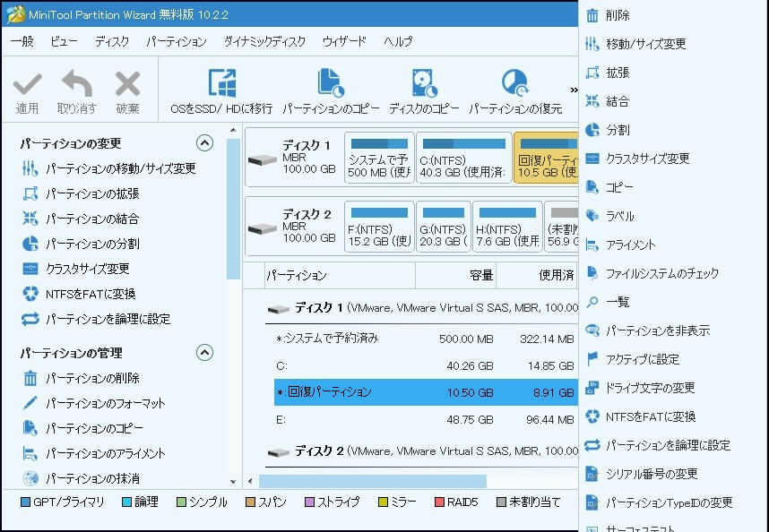
Task: Select the G:(NTFS) block on Disk 2 map
Action: (x=444, y=227)
